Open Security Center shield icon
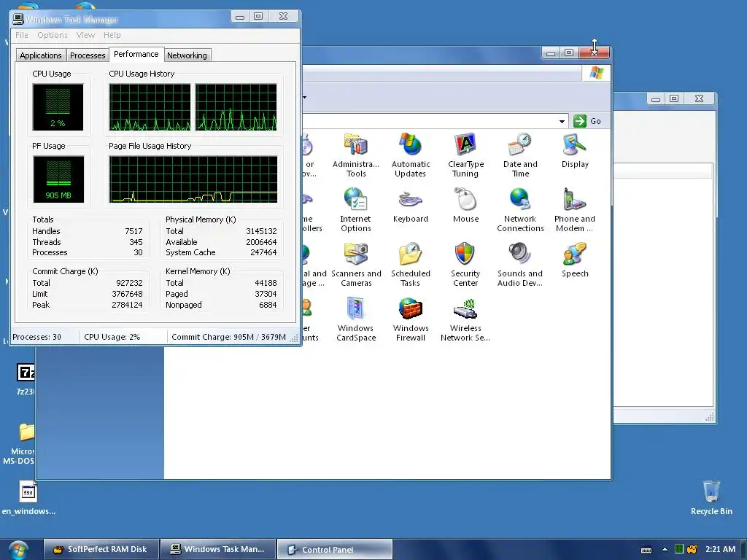Viewport: 747px width, 560px height. 465,265
